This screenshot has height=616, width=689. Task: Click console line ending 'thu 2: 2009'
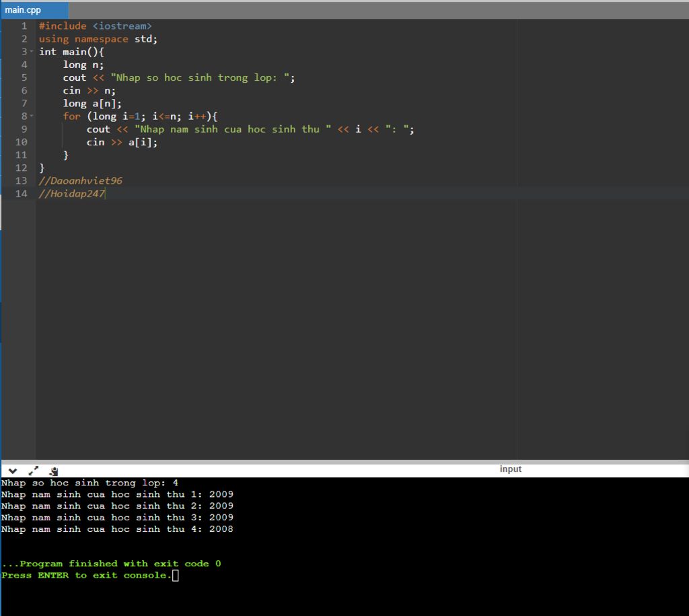click(117, 506)
